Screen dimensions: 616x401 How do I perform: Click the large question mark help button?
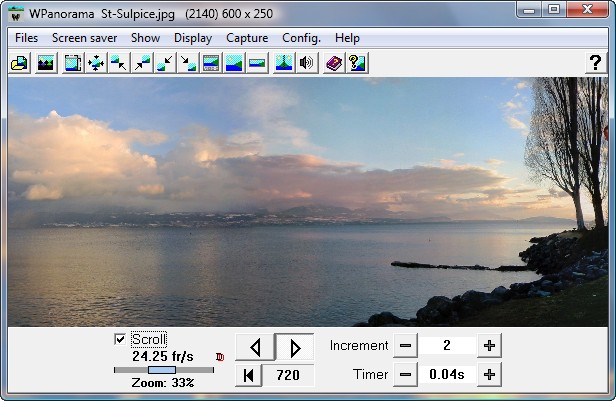pyautogui.click(x=595, y=63)
